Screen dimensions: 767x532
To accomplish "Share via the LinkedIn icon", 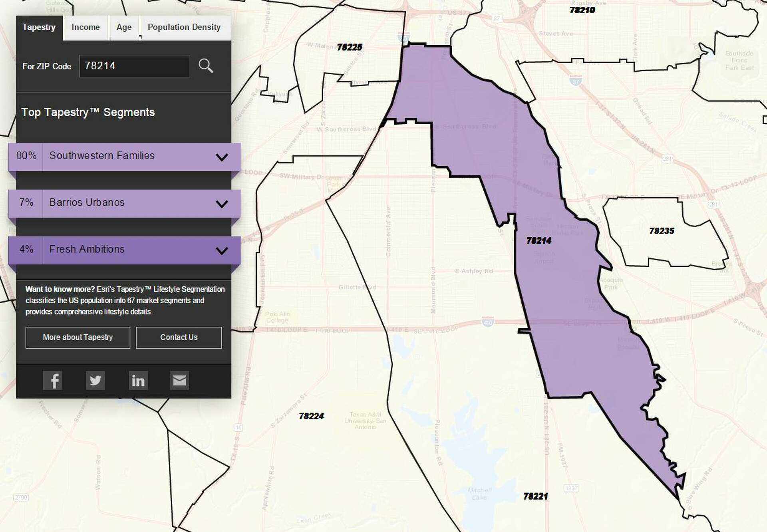I will (138, 381).
